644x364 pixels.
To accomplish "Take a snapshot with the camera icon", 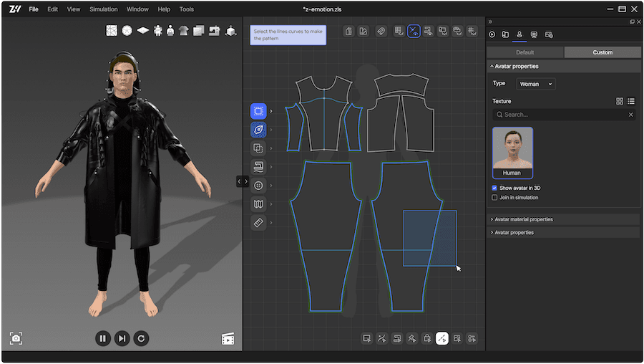I will pos(16,338).
